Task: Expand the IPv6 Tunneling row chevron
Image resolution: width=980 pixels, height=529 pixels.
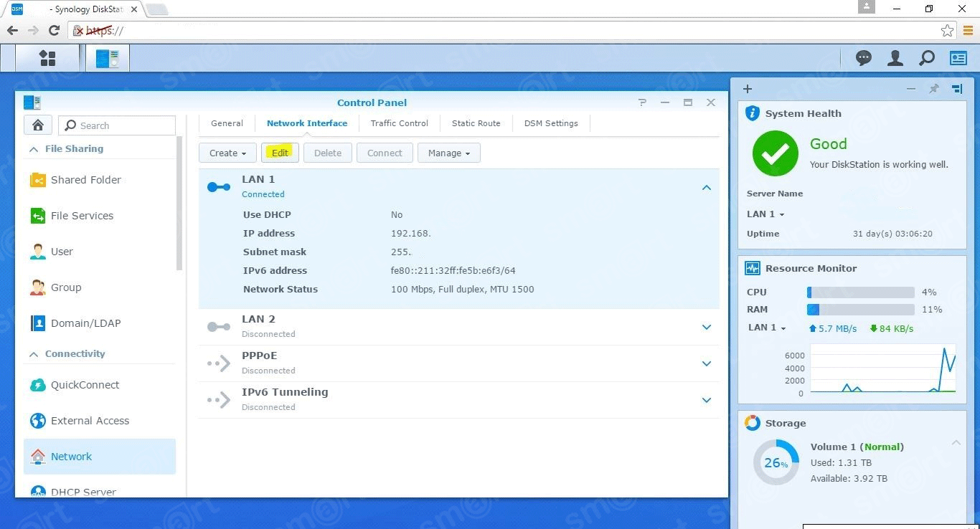Action: 707,400
